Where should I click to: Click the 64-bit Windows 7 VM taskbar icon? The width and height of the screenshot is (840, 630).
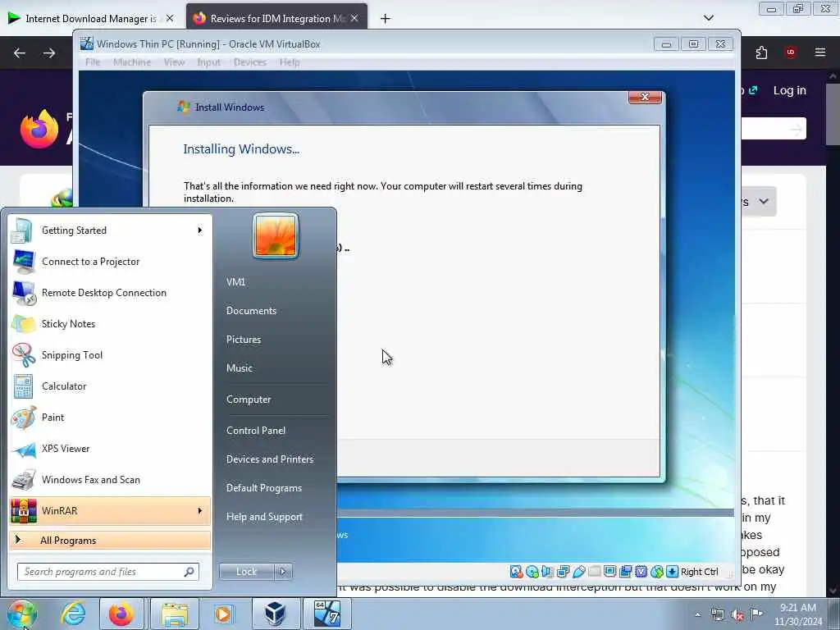click(x=327, y=614)
